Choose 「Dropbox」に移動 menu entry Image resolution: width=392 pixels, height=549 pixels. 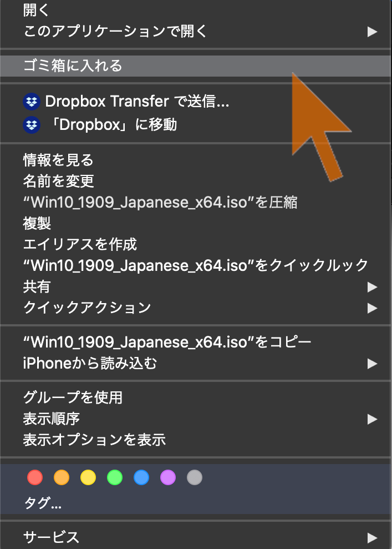[x=195, y=125]
